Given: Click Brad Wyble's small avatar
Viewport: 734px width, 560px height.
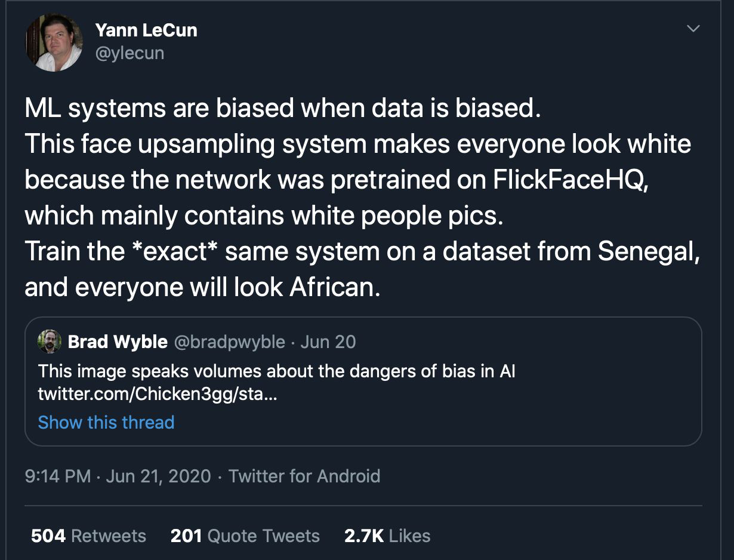Looking at the screenshot, I should pos(49,341).
